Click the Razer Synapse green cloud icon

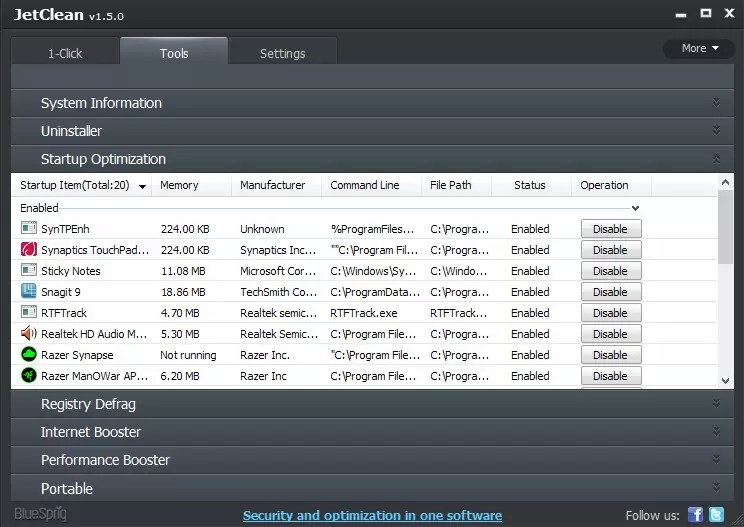click(28, 354)
